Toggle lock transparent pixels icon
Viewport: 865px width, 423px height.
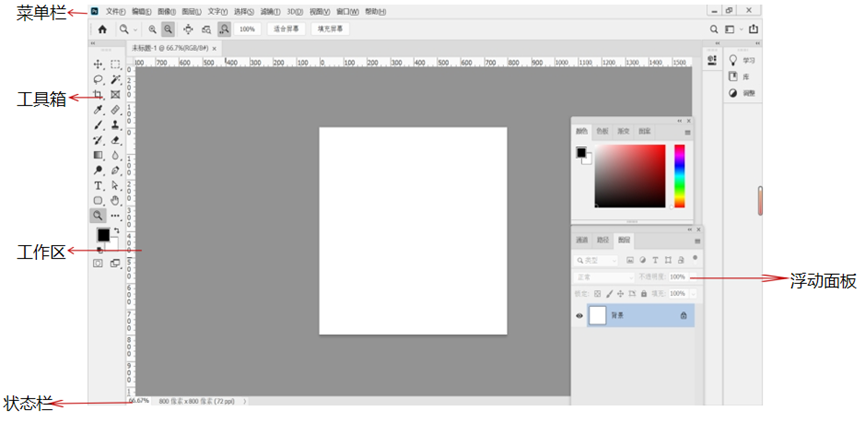click(x=597, y=294)
